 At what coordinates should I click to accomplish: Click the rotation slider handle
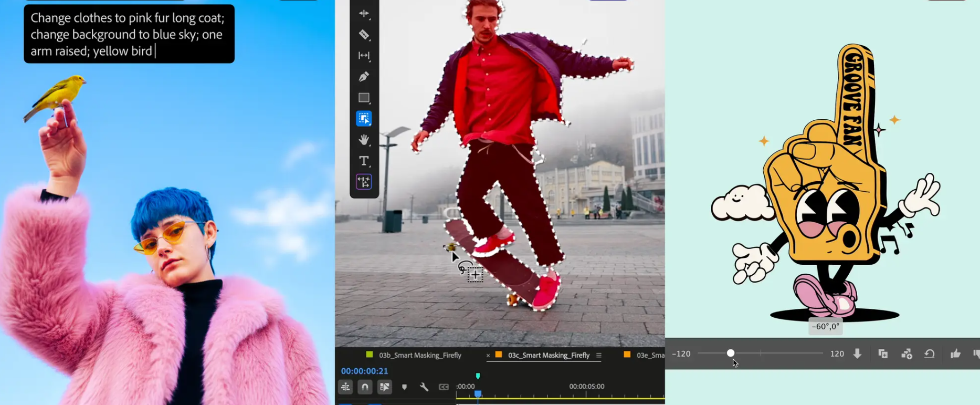click(x=731, y=353)
